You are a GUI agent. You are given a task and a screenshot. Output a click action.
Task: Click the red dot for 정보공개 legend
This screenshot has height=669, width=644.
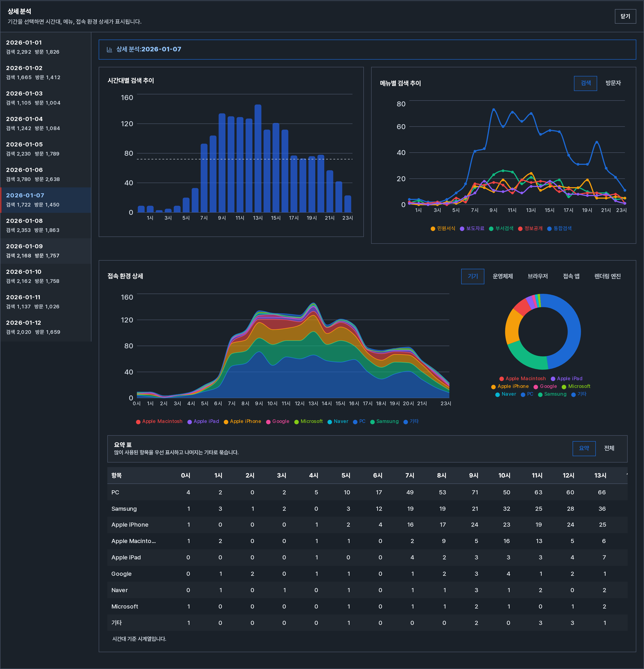520,229
